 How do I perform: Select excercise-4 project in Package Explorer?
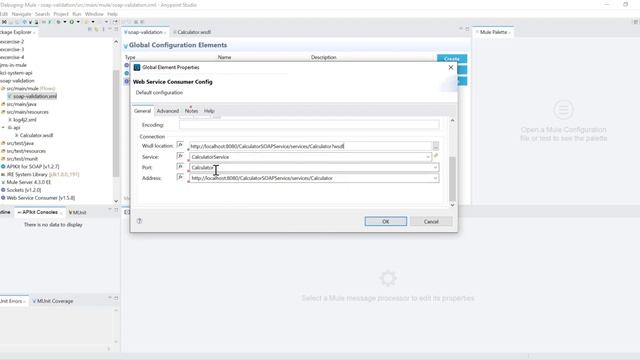(x=12, y=57)
